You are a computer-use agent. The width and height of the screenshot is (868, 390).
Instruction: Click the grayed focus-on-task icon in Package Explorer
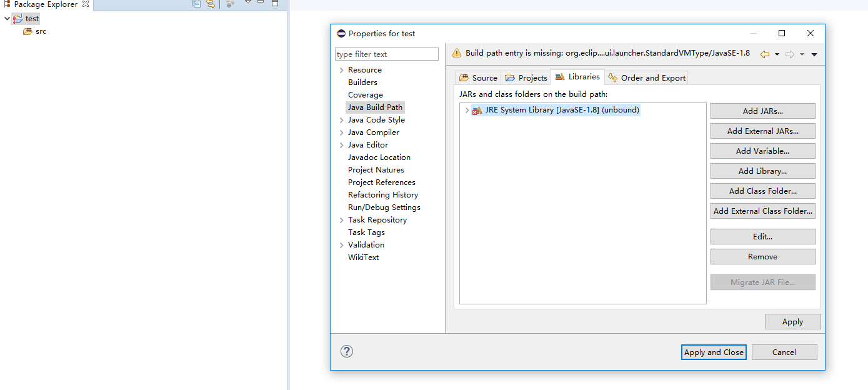(x=231, y=4)
